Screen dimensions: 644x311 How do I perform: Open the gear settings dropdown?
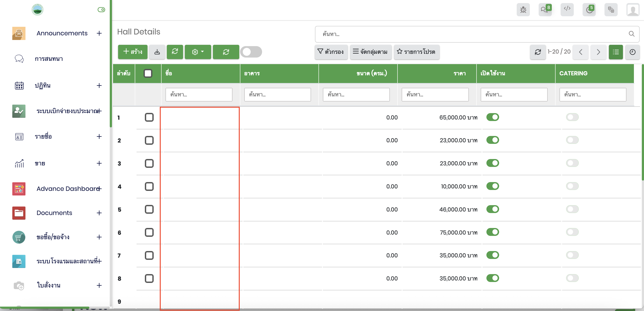tap(198, 52)
